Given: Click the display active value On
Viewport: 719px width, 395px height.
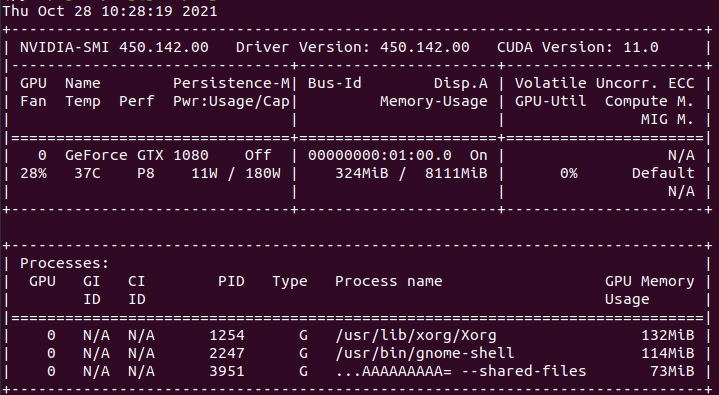Looking at the screenshot, I should [478, 155].
